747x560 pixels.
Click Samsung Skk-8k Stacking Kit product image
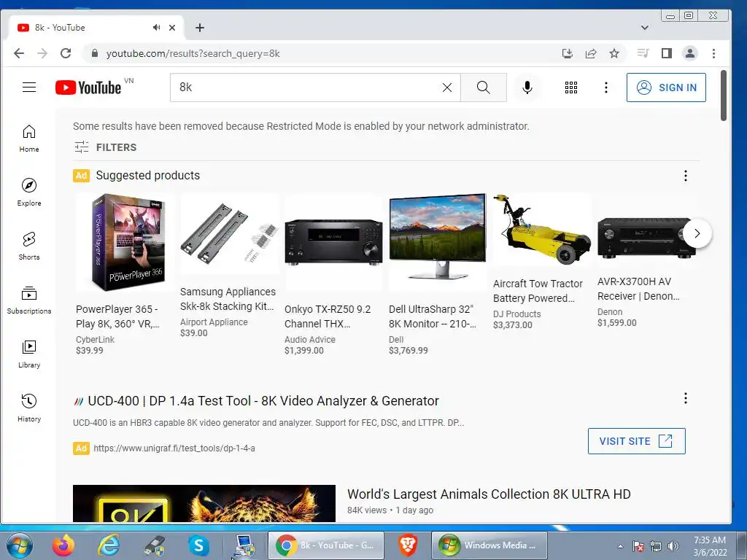229,233
